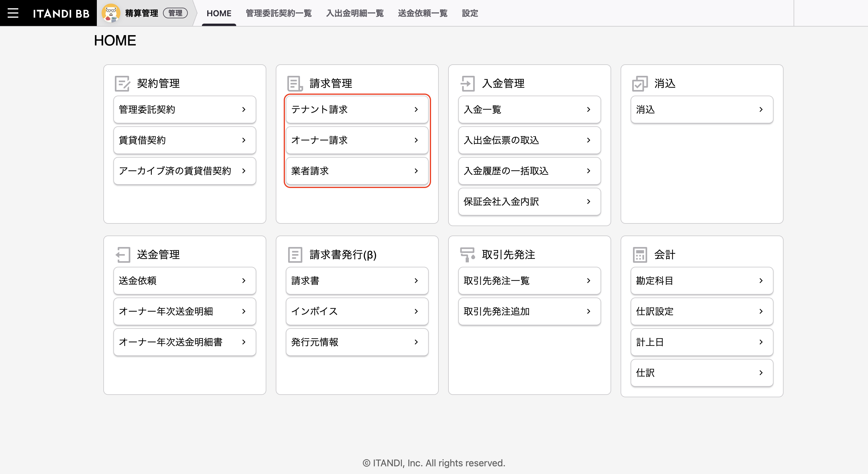The width and height of the screenshot is (868, 474).
Task: Open インボイス button
Action: coord(357,311)
